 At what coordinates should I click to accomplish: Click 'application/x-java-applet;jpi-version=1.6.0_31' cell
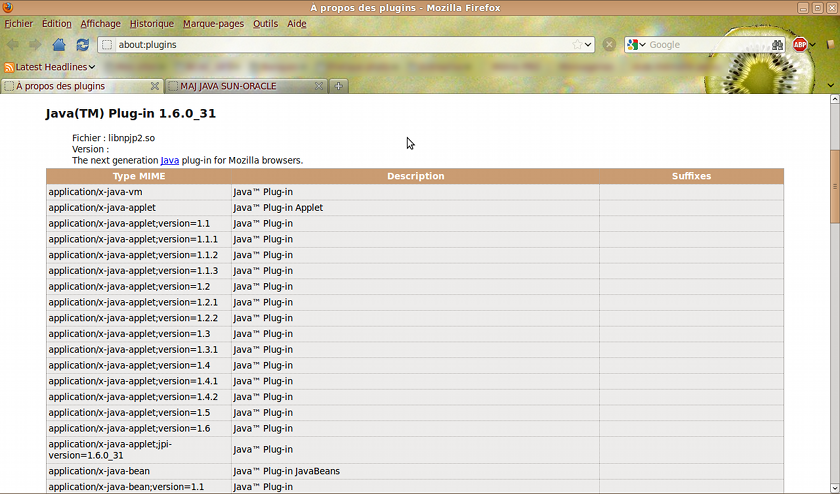[x=139, y=450]
